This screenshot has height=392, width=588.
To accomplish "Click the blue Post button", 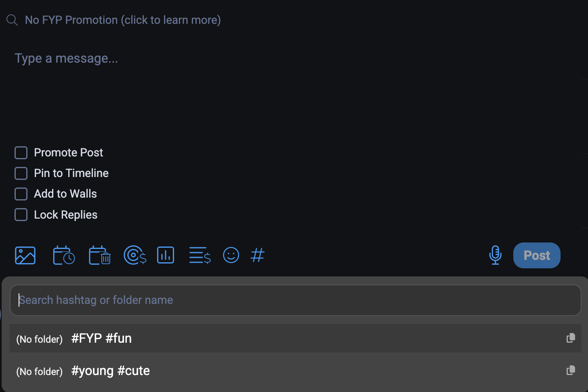I will pos(537,255).
